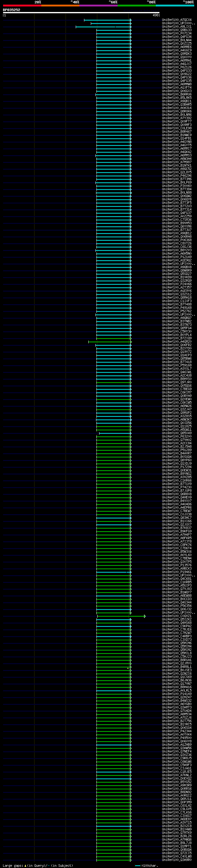Viewport: 197px width, 868px height.
Task: Open hit UniRef100_P63200
Action: [177, 436]
